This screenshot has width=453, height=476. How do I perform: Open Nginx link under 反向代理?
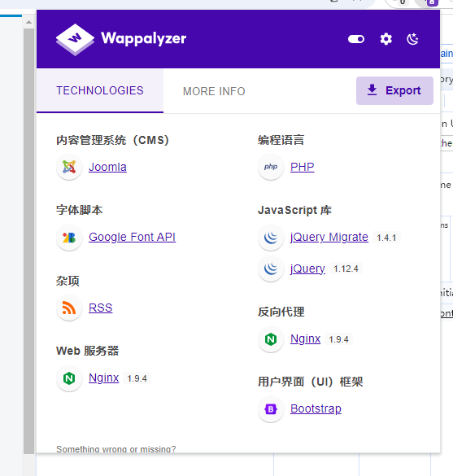tap(305, 338)
